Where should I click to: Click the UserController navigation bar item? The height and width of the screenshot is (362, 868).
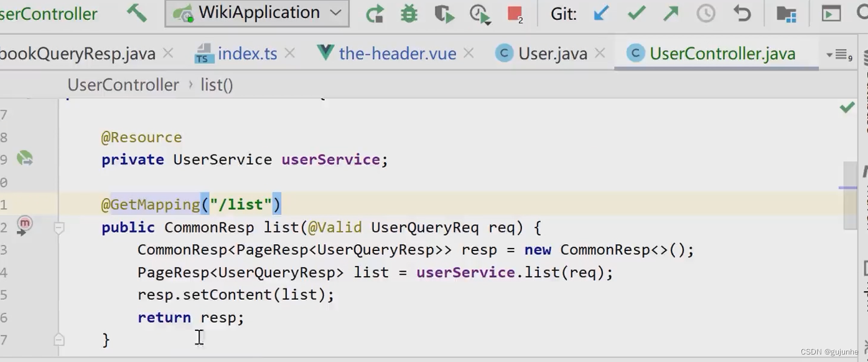(x=49, y=14)
